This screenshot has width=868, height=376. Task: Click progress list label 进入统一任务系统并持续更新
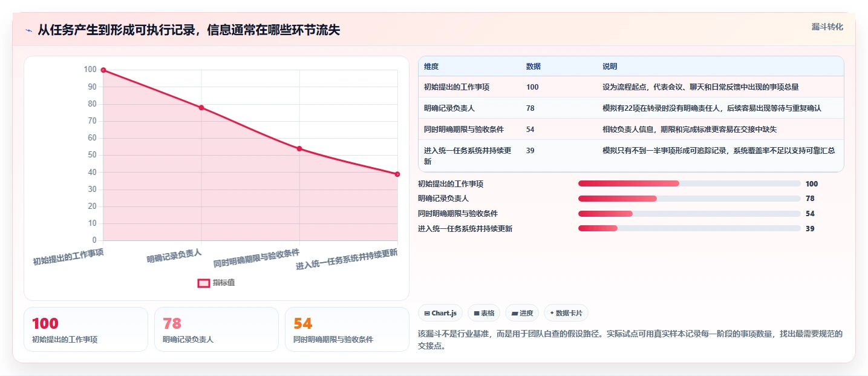[x=465, y=229]
